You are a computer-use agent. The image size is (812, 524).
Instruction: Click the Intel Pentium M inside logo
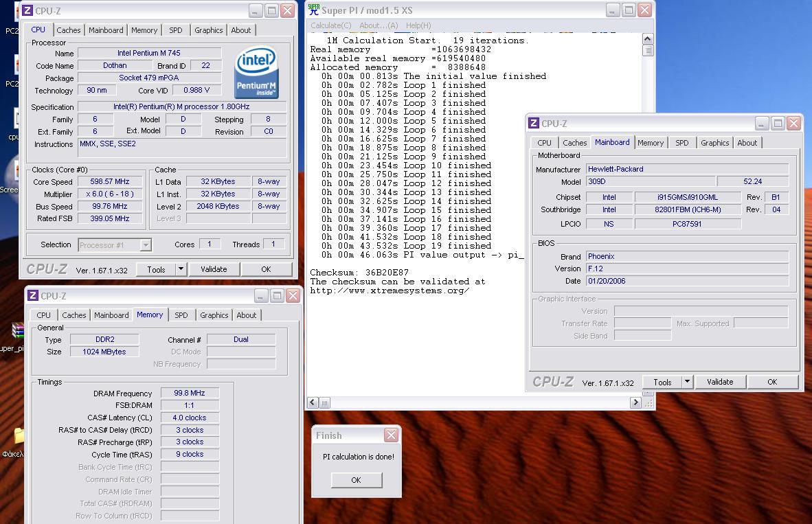(256, 73)
